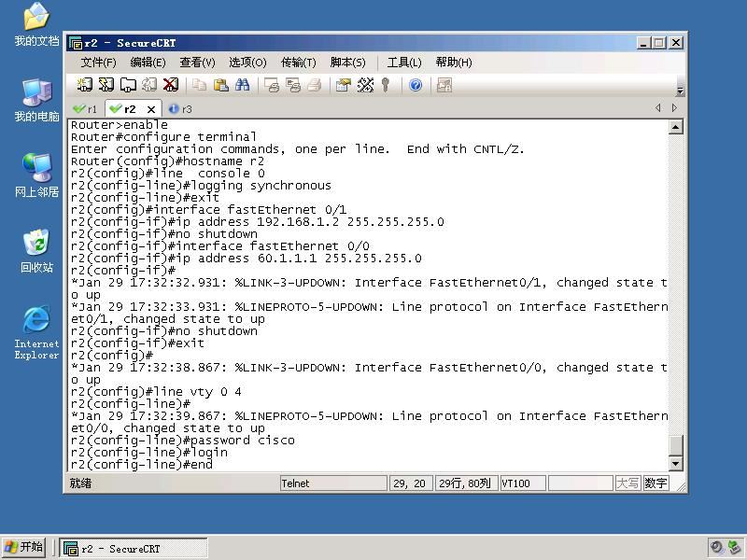Click terminal scrollbar down arrow

click(675, 463)
